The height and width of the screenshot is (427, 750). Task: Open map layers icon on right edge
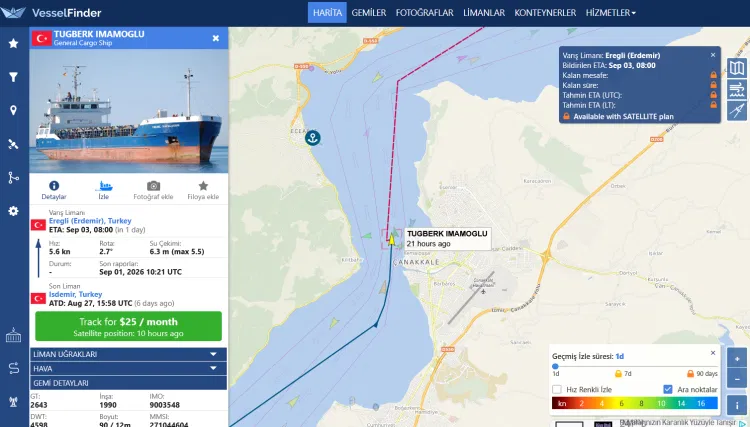[737, 68]
